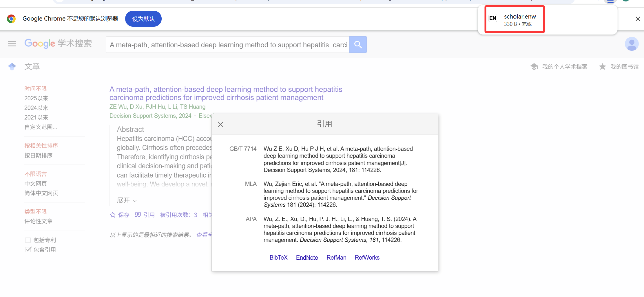Select 类型不限 type filter
Viewport: 644px width, 297px height.
click(35, 212)
